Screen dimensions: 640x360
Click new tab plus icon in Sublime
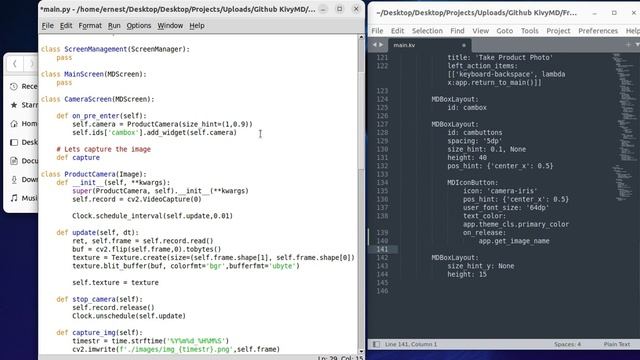pyautogui.click(x=628, y=45)
